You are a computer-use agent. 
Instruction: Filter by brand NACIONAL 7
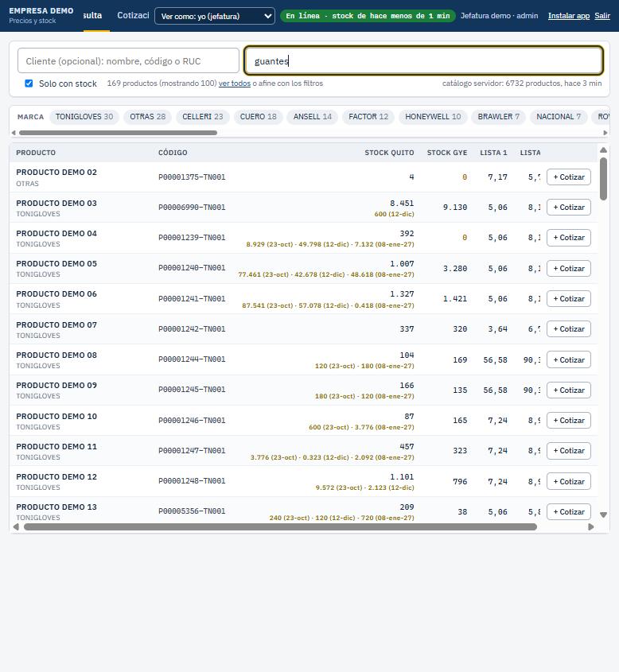pos(559,117)
